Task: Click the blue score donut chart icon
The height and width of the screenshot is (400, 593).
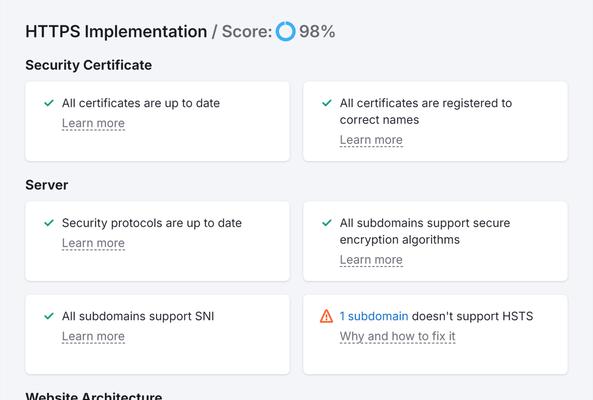Action: (x=286, y=31)
